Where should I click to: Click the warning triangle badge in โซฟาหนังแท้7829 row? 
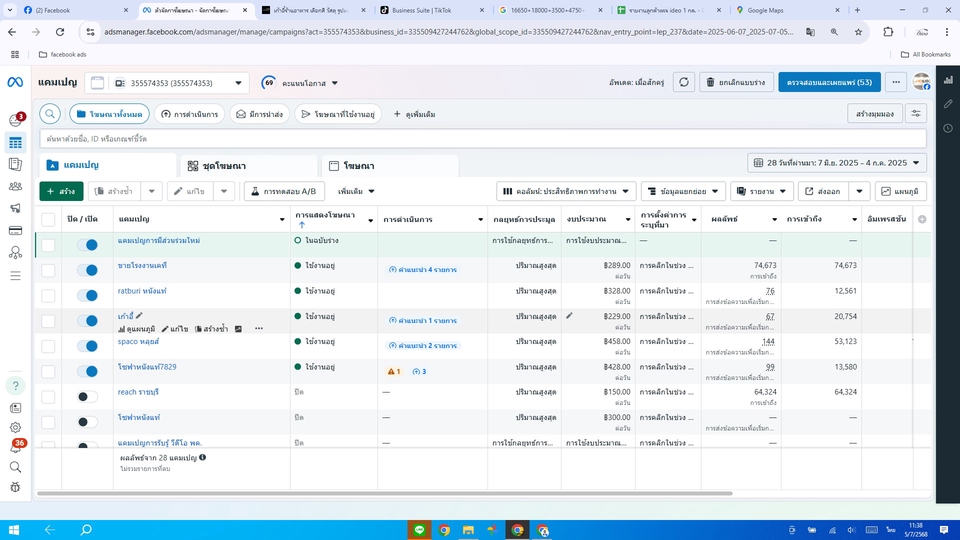click(x=394, y=372)
